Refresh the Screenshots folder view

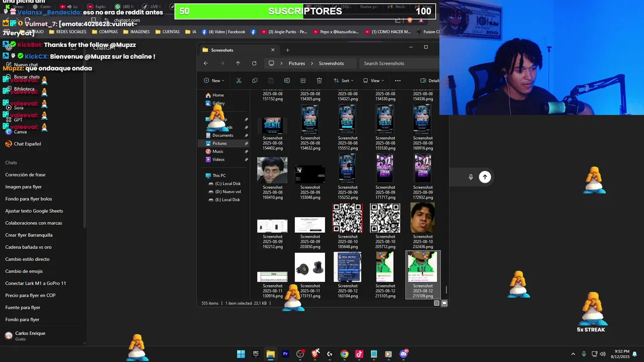[x=254, y=63]
